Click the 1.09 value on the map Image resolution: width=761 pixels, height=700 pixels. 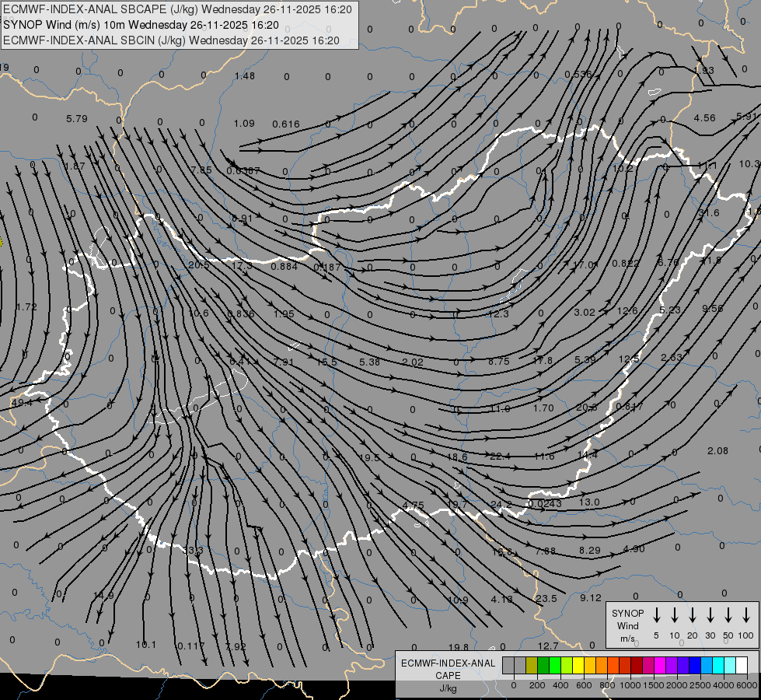click(244, 124)
